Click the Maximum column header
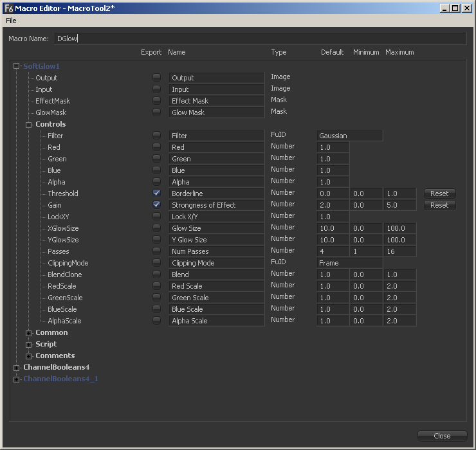Screen dimensions: 476x450 (399, 52)
